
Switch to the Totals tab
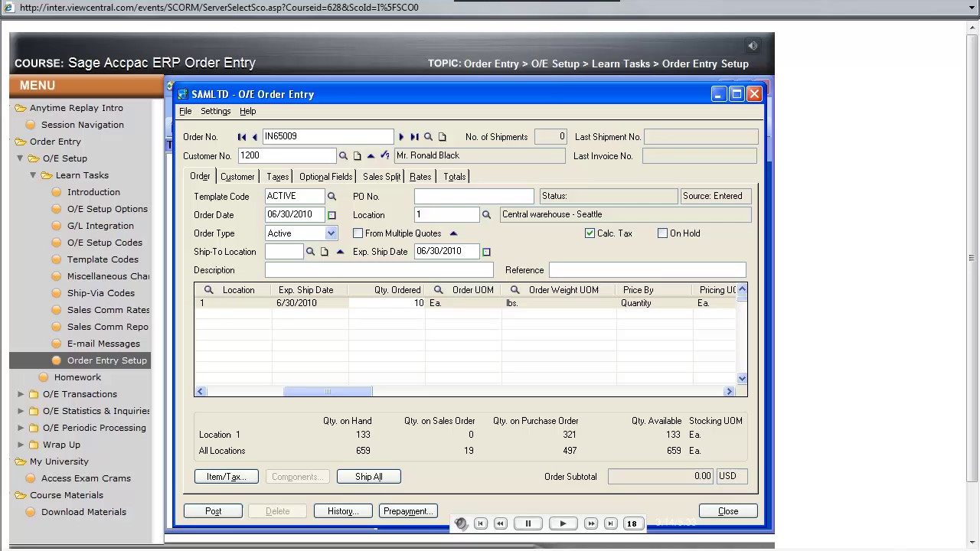pyautogui.click(x=454, y=177)
